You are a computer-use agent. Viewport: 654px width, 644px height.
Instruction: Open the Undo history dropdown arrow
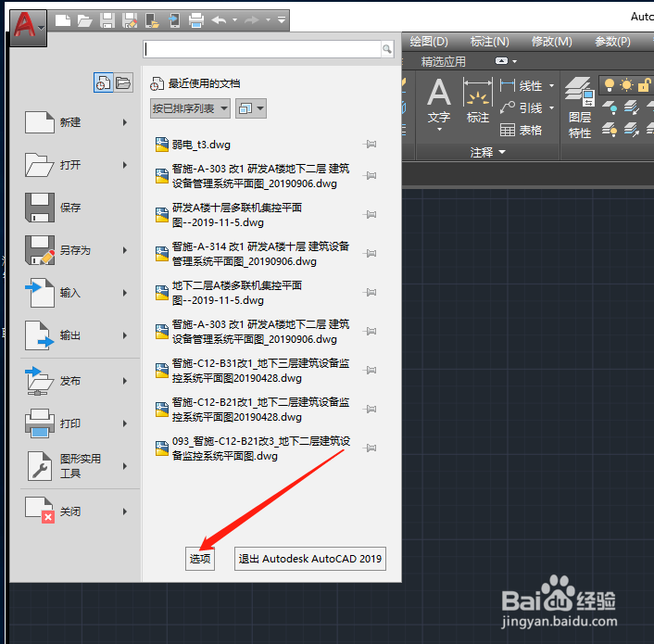[234, 20]
